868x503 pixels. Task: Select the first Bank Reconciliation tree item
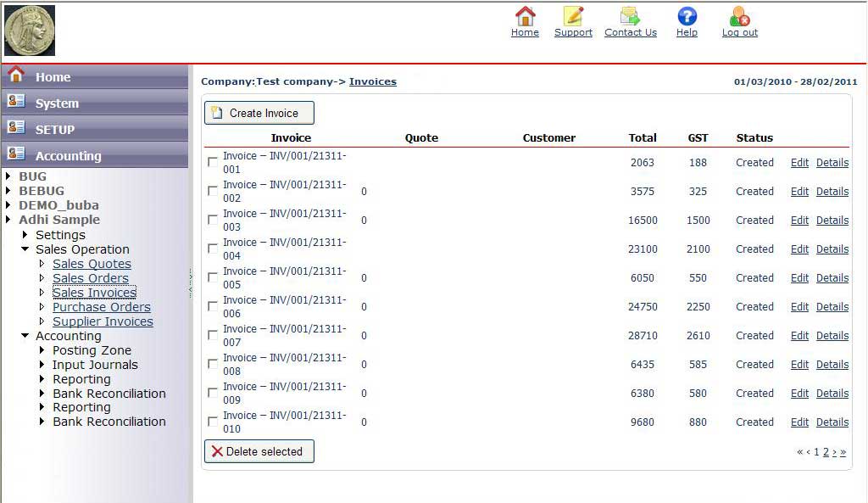109,394
